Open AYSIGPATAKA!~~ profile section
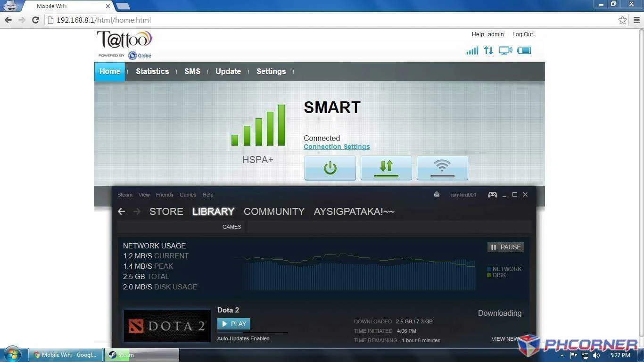The width and height of the screenshot is (644, 362). click(x=354, y=212)
